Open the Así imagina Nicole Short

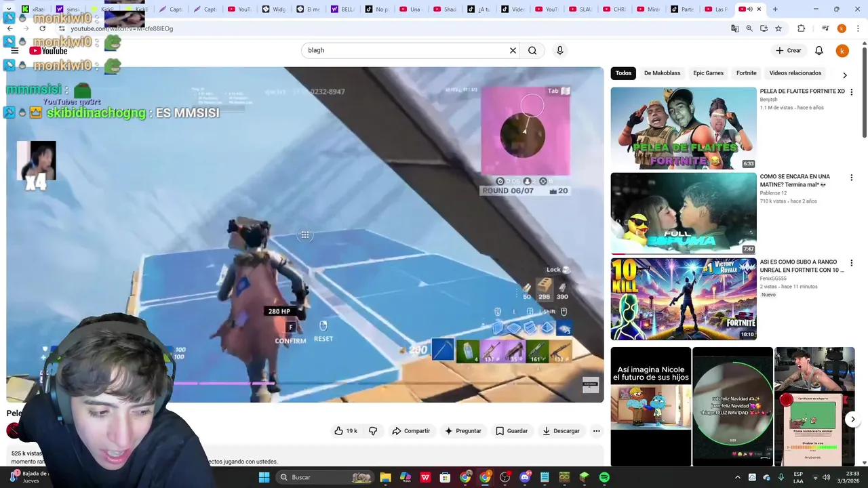coord(650,407)
